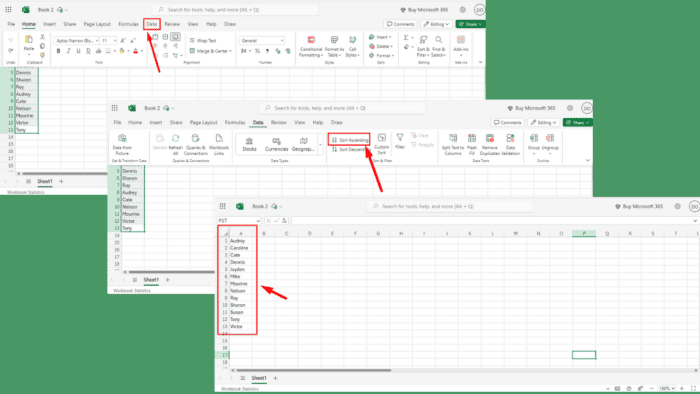Select the Stocks data type
Viewport: 700px width, 394px height.
click(x=249, y=145)
